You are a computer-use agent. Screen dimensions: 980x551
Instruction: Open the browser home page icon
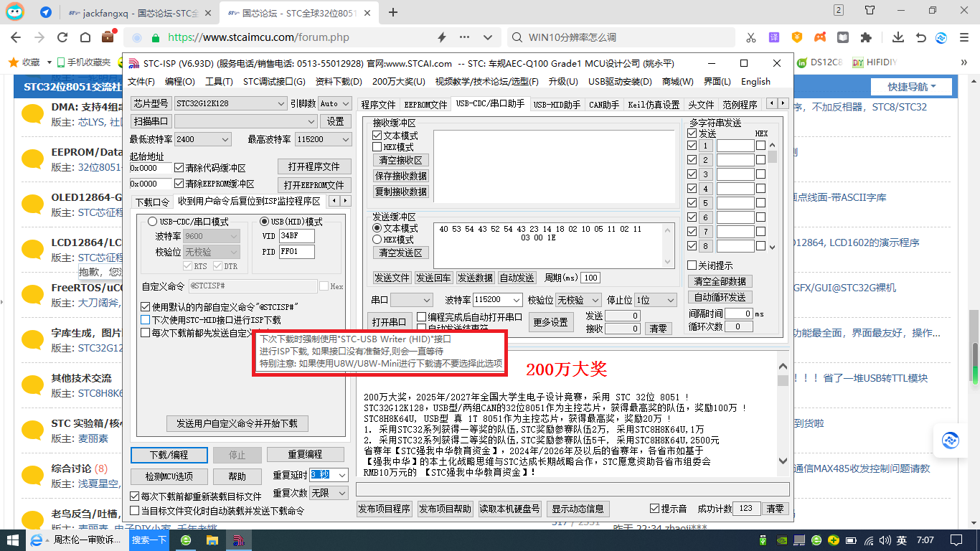[x=85, y=37]
